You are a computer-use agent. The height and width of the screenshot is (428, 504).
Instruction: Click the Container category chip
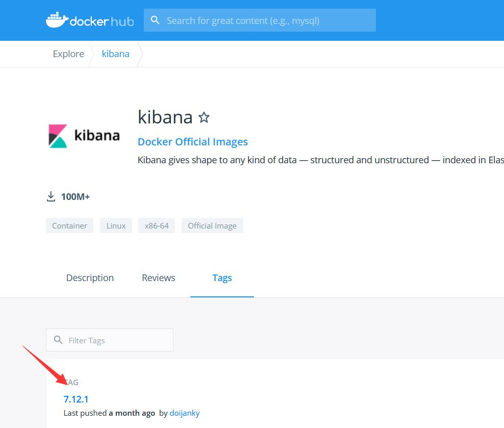pyautogui.click(x=69, y=225)
